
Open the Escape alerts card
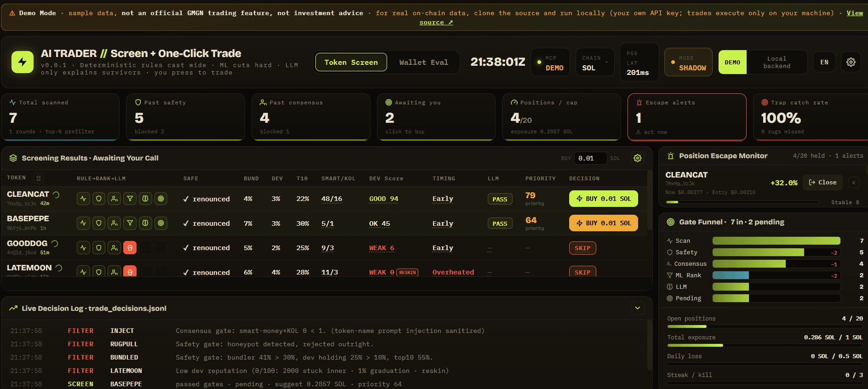pyautogui.click(x=687, y=117)
